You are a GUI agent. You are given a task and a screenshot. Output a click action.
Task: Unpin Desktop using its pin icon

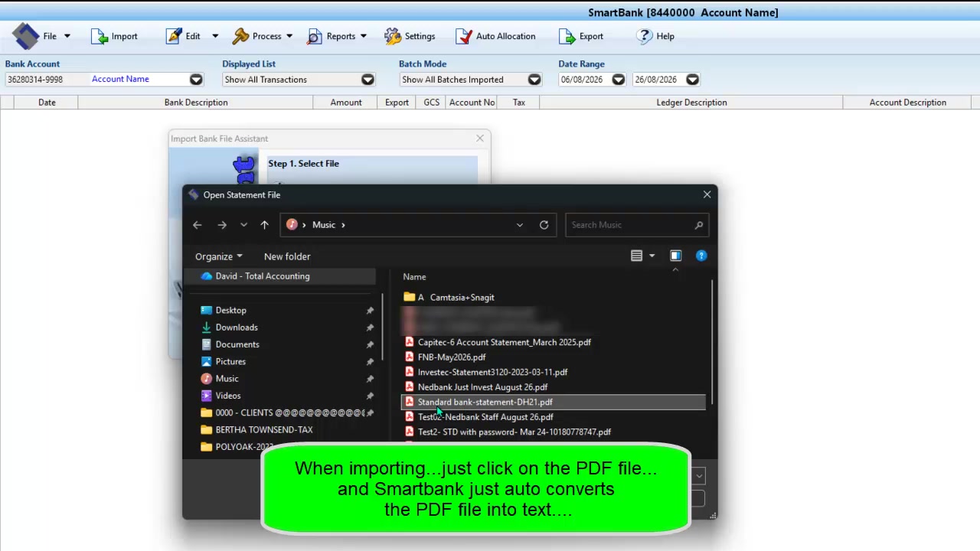click(370, 311)
